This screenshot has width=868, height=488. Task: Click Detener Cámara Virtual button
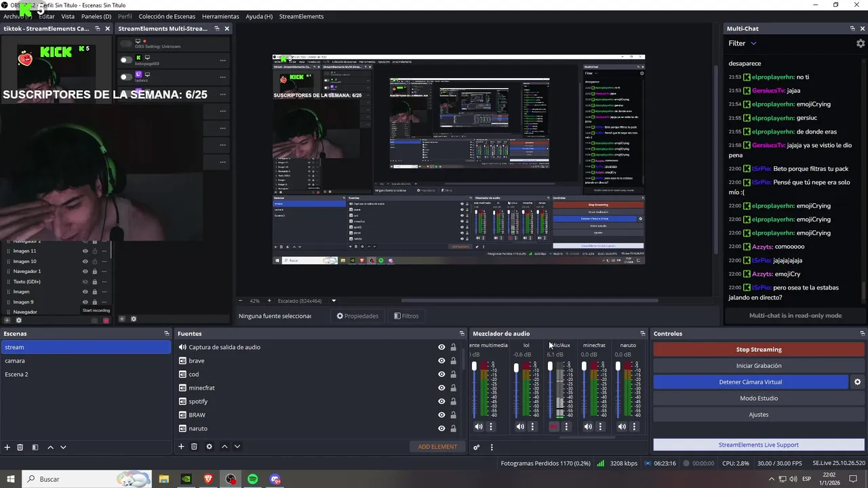(751, 382)
